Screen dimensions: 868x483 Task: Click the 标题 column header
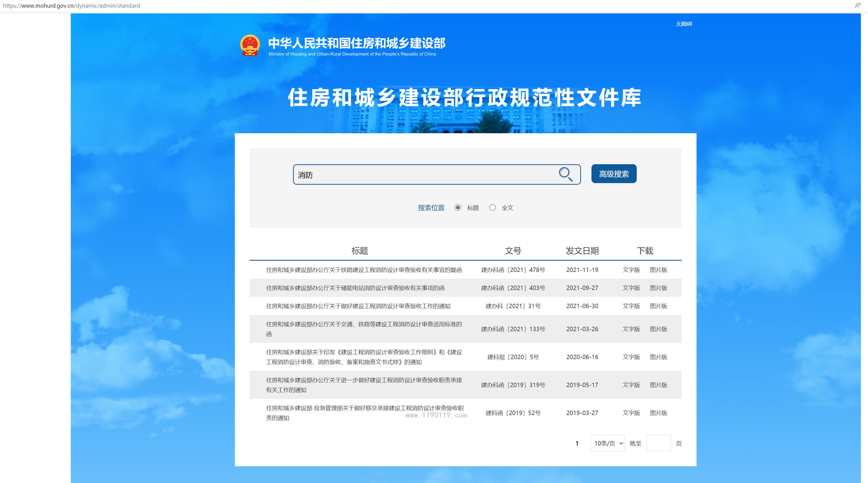360,251
